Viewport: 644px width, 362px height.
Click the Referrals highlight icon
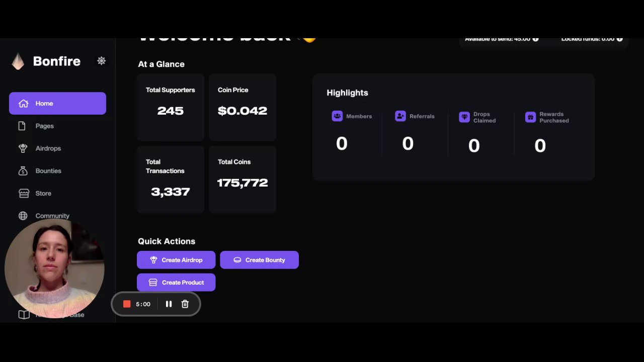[400, 116]
